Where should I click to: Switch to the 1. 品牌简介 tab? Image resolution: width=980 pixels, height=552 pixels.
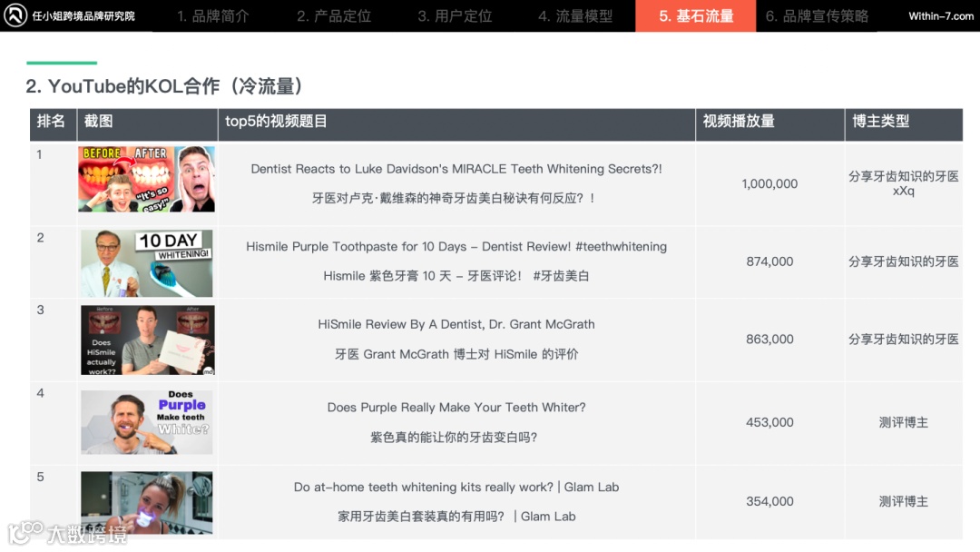pyautogui.click(x=211, y=15)
